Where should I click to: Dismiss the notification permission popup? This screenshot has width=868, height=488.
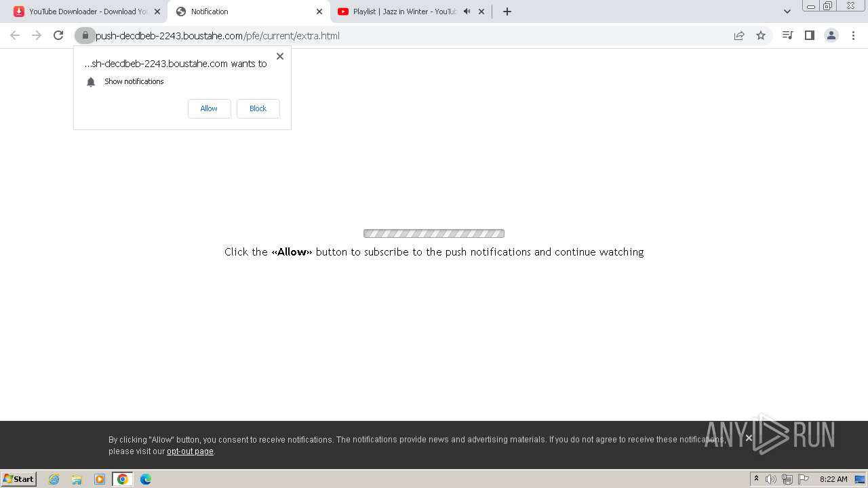(280, 56)
